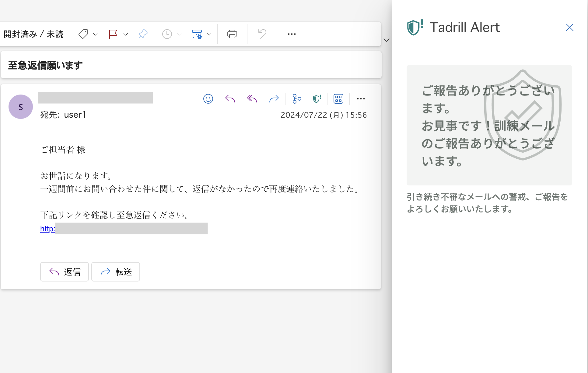588x373 pixels.
Task: Add a reaction with the smiley icon
Action: pos(208,99)
